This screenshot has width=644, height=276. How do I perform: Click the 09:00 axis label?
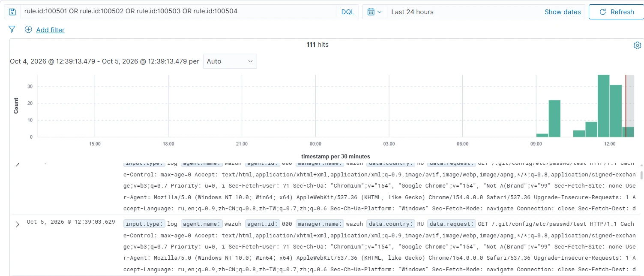tap(536, 144)
